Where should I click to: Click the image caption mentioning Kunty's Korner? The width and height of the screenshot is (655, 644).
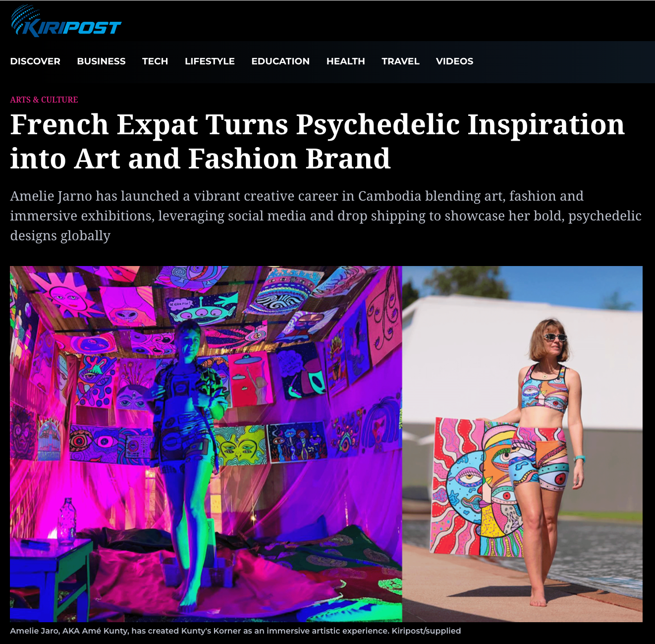[235, 631]
